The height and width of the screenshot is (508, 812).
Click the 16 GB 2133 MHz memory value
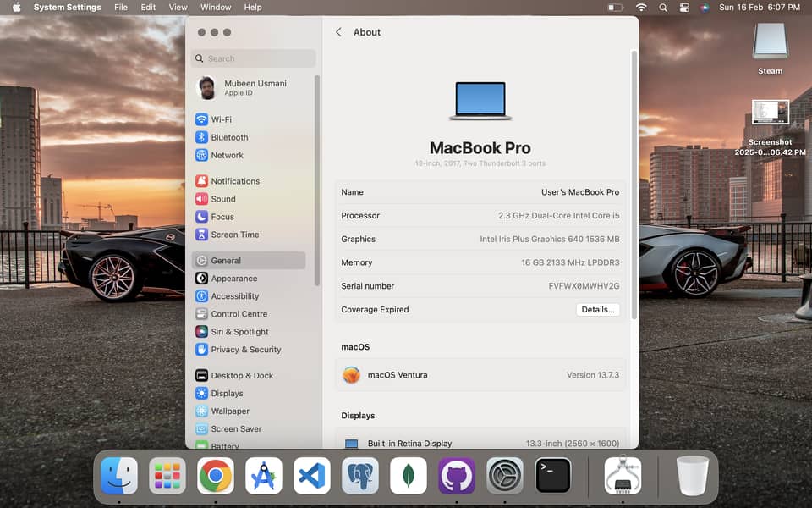(x=570, y=262)
